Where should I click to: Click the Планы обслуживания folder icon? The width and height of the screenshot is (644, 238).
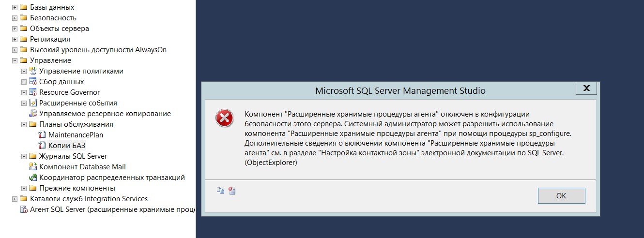[x=33, y=124]
